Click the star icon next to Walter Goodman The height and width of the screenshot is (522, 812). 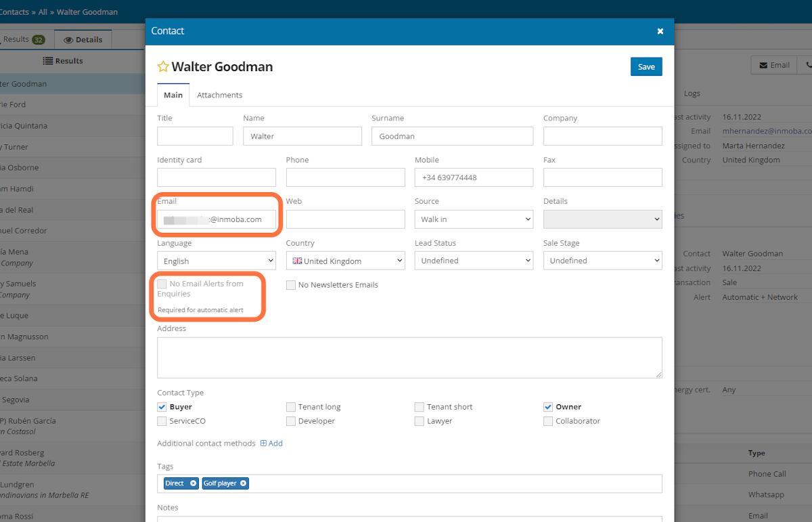162,66
